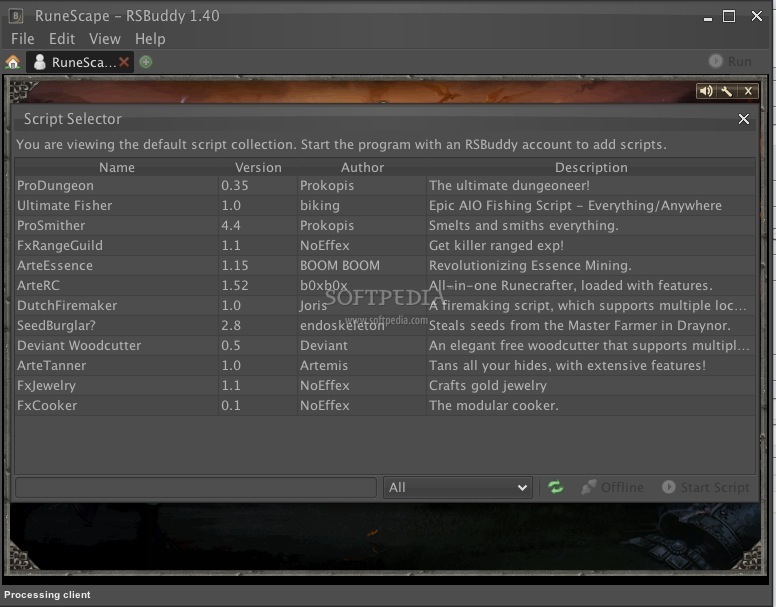Open the View menu
The width and height of the screenshot is (776, 607).
(105, 39)
